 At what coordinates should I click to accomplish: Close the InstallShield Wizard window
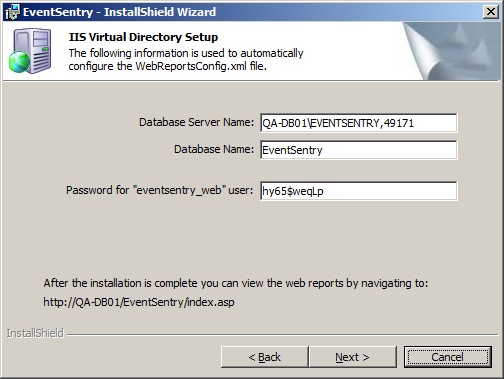pos(491,12)
